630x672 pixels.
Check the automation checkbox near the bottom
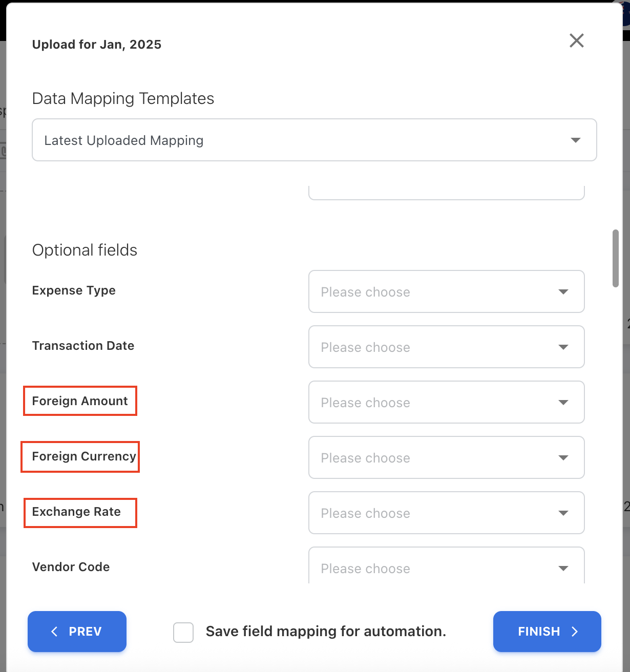[183, 633]
